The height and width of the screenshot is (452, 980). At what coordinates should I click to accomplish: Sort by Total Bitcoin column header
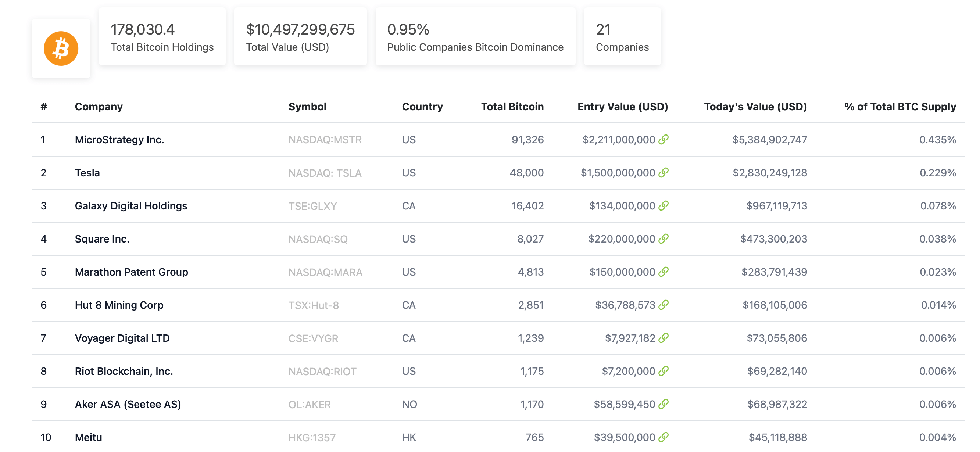512,107
